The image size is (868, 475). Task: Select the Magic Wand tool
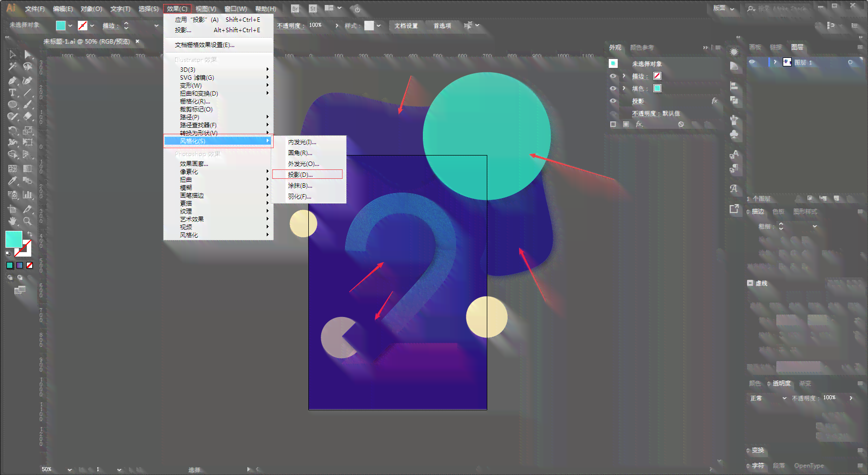[x=12, y=66]
